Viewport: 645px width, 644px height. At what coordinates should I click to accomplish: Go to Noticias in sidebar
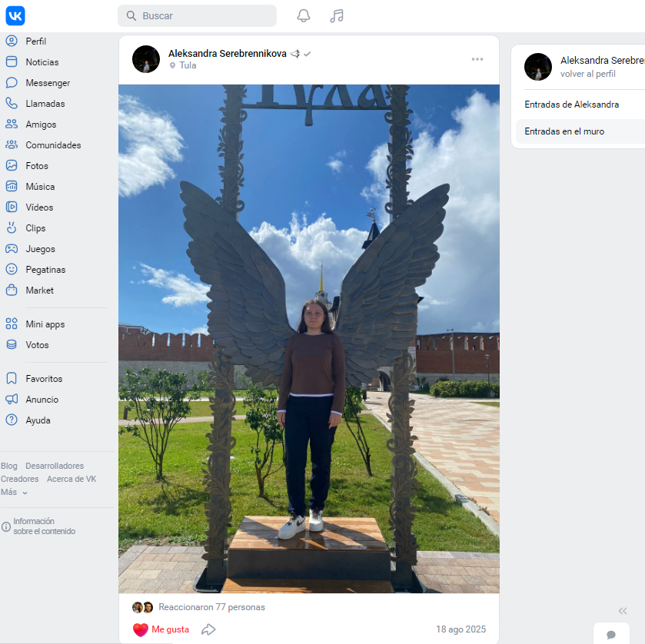point(42,62)
